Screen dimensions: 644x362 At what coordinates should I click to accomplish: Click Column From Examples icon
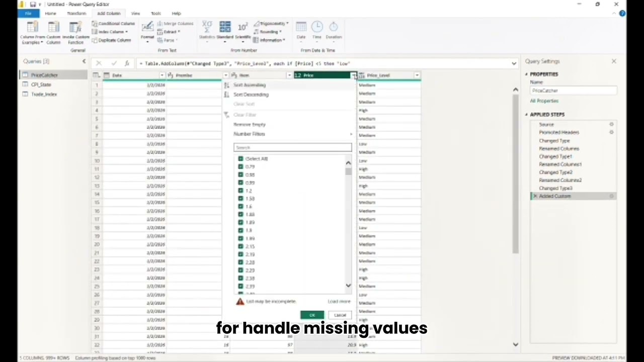coord(32,27)
